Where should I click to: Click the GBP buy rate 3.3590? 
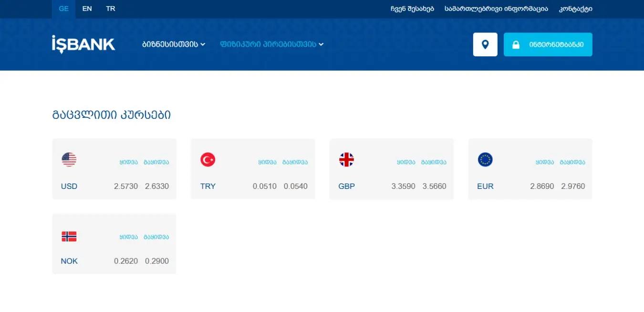pyautogui.click(x=404, y=186)
